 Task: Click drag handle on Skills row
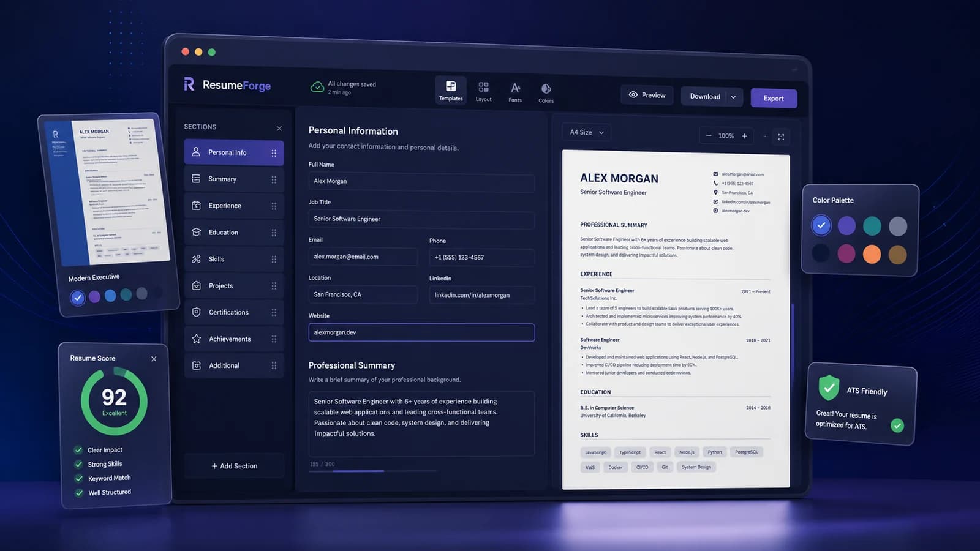pyautogui.click(x=274, y=260)
